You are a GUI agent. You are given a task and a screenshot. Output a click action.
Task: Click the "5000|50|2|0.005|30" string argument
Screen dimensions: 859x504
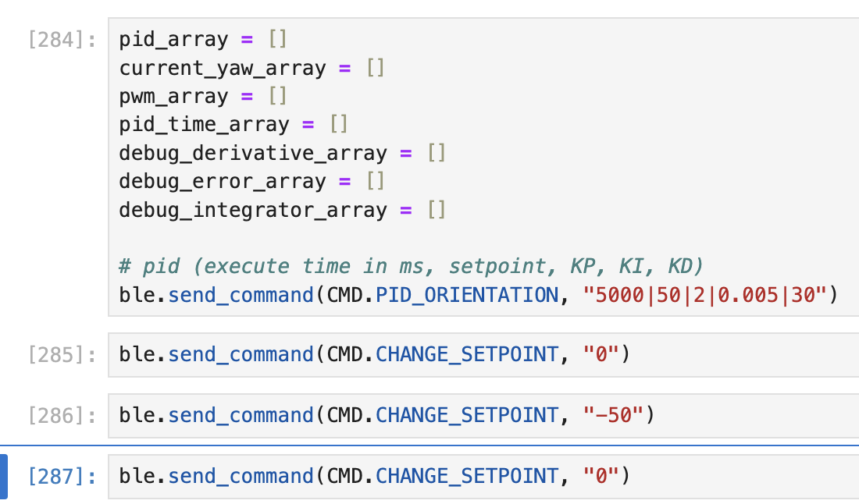click(x=705, y=295)
